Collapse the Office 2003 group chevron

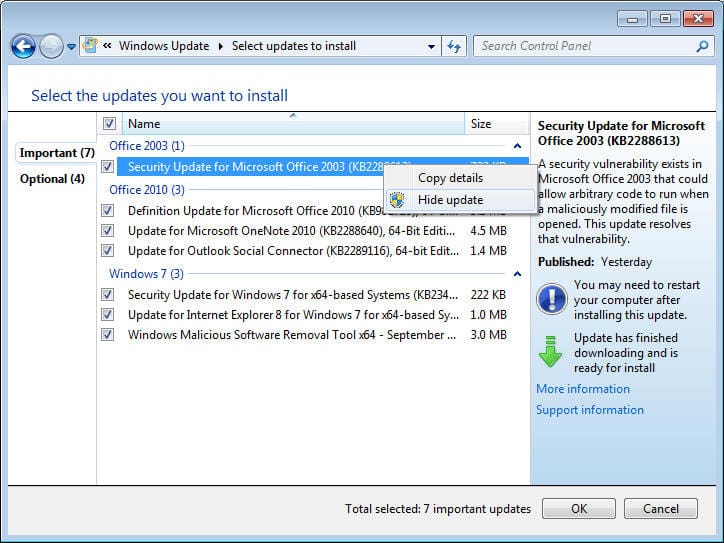[518, 146]
